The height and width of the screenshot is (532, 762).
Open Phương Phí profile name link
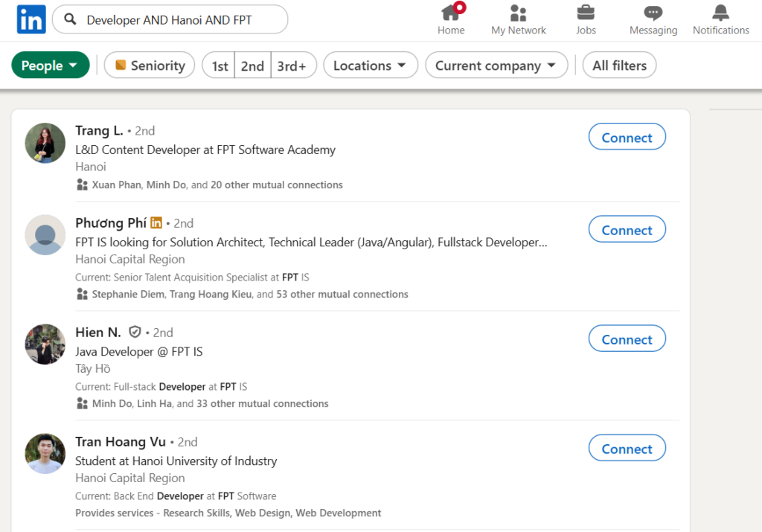point(111,223)
